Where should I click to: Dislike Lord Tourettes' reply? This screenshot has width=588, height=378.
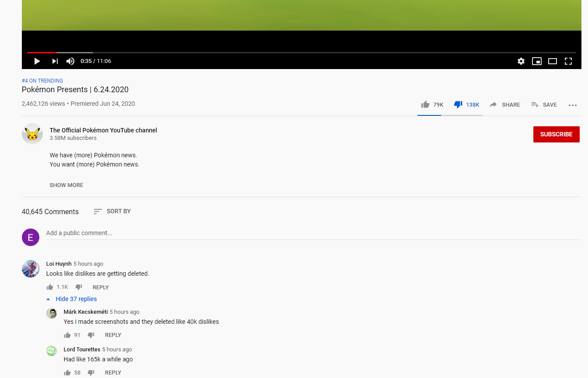91,373
